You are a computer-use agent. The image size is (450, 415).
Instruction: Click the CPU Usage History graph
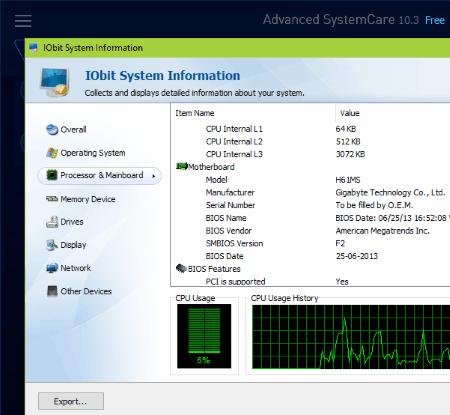coord(351,337)
